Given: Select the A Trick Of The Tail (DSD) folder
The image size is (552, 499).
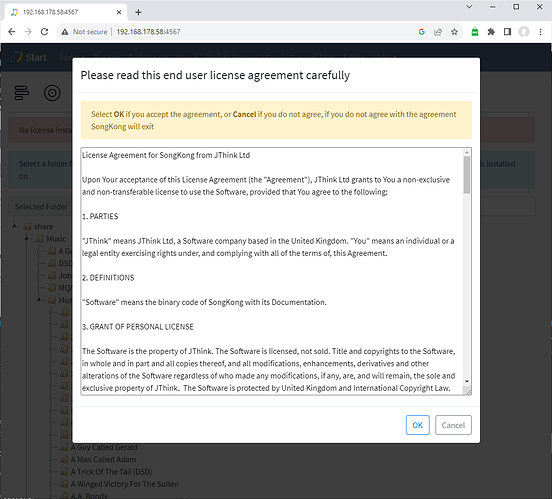Looking at the screenshot, I should (111, 472).
